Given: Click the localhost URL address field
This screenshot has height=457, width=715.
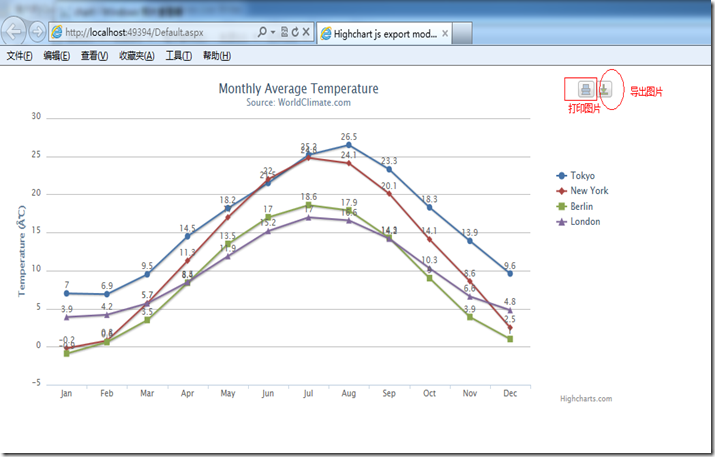Looking at the screenshot, I should tap(150, 34).
